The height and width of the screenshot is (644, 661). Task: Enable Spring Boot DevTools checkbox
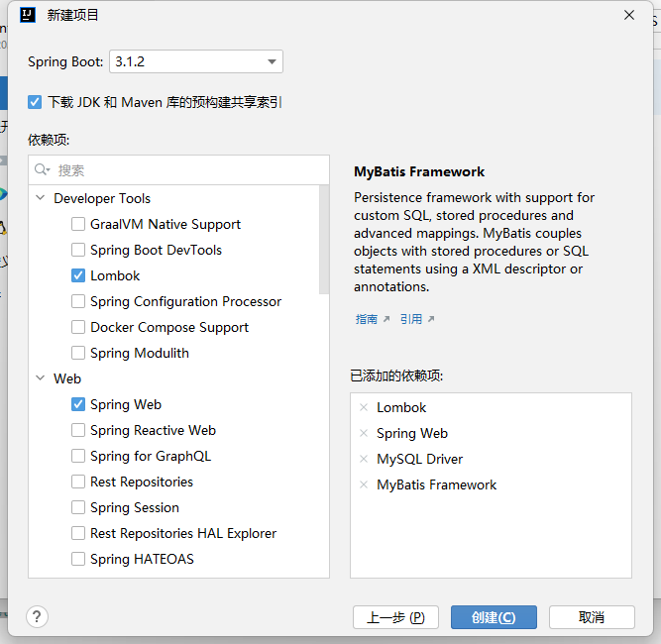[x=78, y=250]
